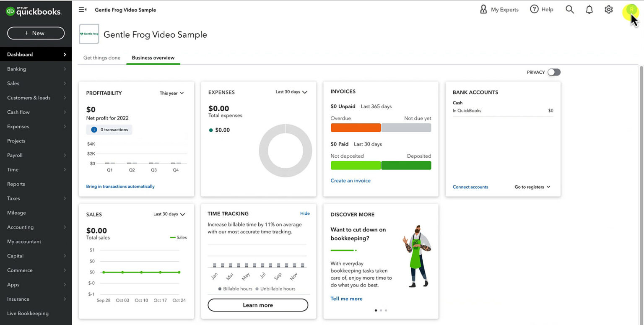Open Live Bookkeeping in sidebar
The height and width of the screenshot is (325, 644).
point(36,313)
